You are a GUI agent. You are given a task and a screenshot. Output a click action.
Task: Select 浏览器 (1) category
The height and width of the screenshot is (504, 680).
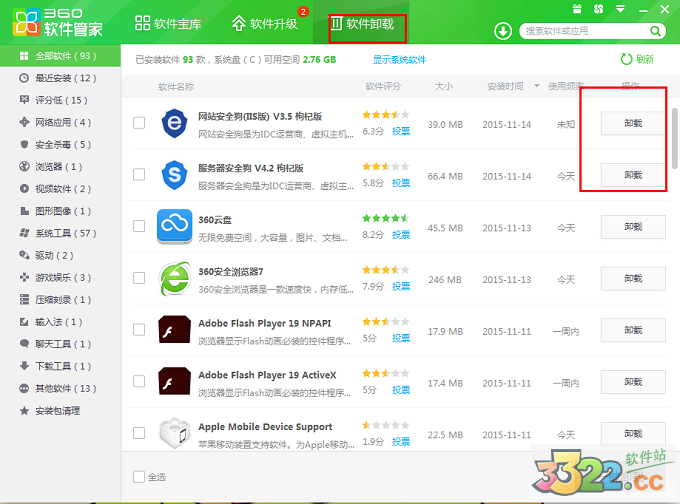point(60,167)
